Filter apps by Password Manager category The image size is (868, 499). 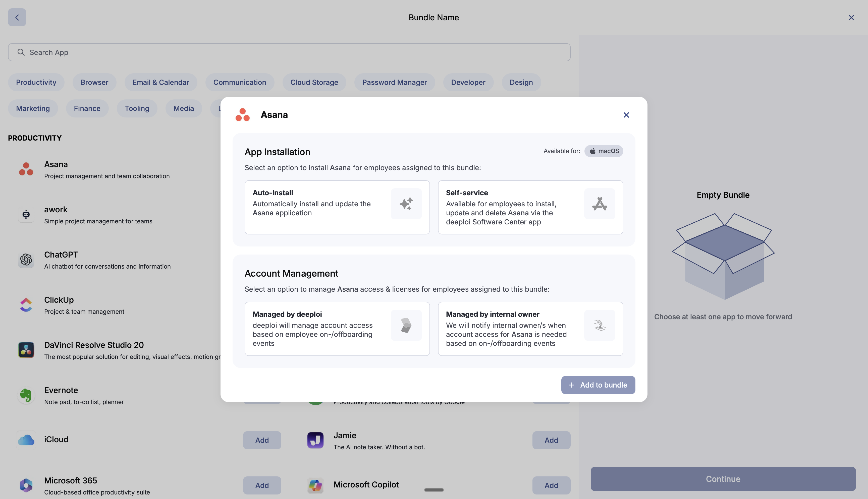point(394,82)
